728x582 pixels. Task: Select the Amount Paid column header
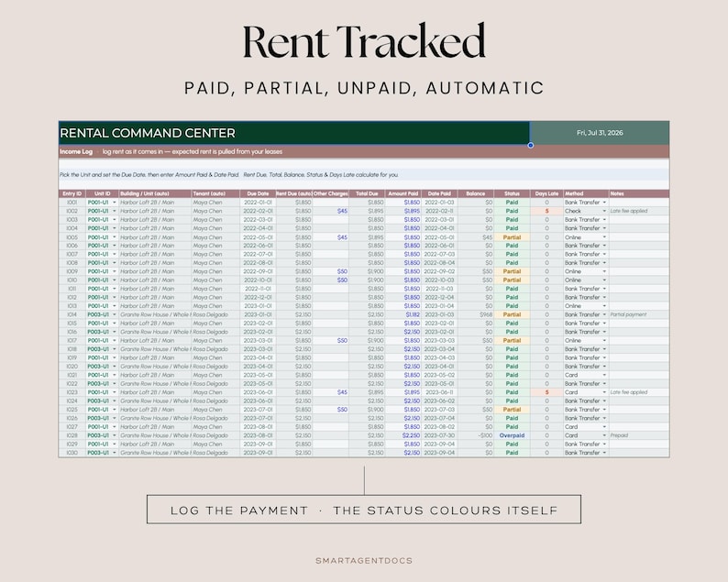coord(403,193)
